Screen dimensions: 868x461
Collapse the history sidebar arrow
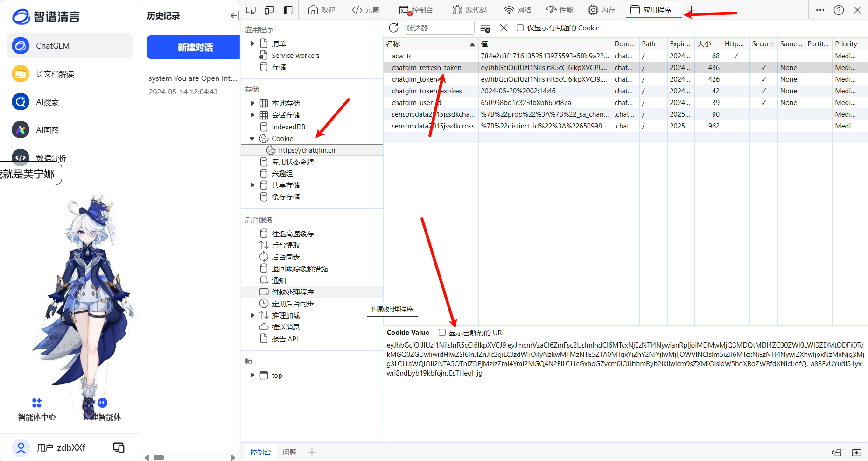[x=234, y=16]
